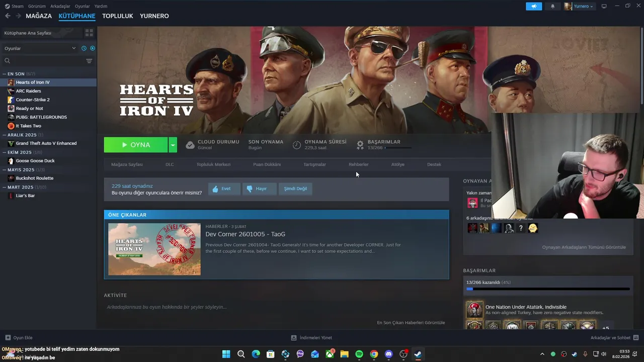Click En Son Çıkan Haberleri Görüntüle link
644x362 pixels.
point(411,323)
